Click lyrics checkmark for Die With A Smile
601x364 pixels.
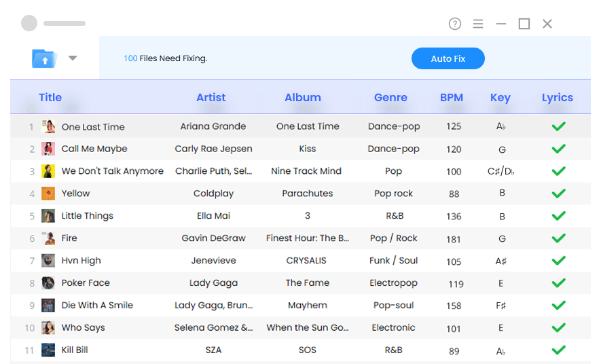tap(558, 305)
